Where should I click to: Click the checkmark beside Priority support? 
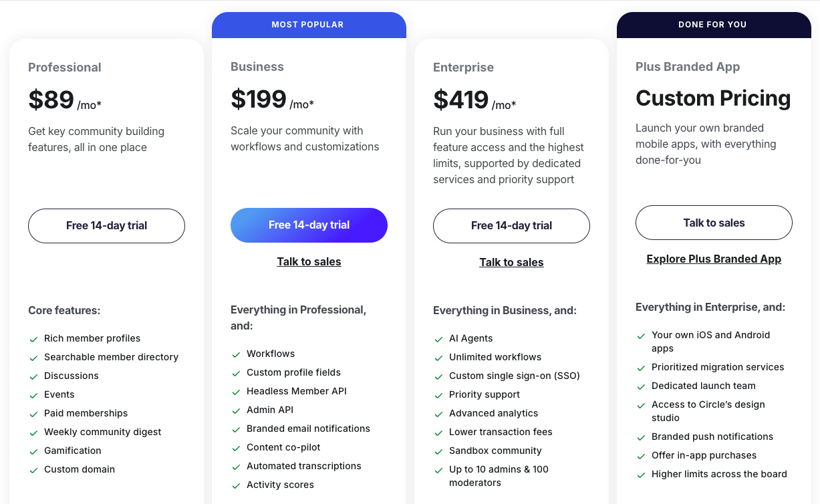438,394
